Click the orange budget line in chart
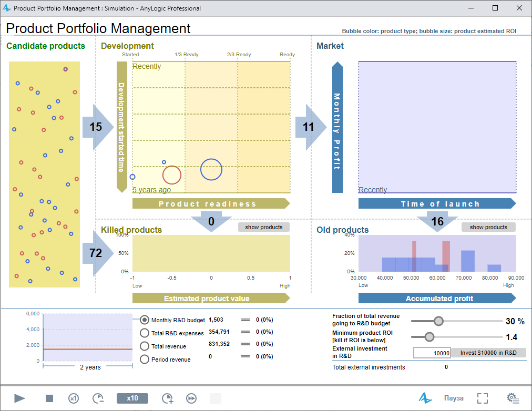 pyautogui.click(x=88, y=349)
